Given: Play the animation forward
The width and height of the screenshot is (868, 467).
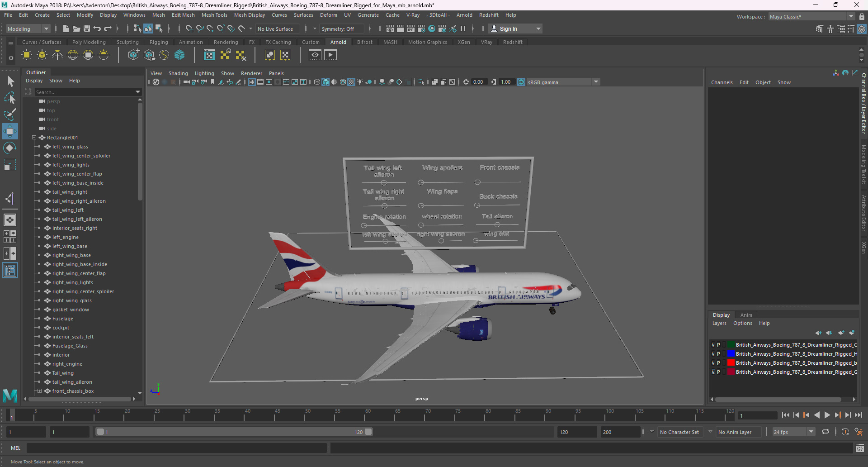Looking at the screenshot, I should pos(827,415).
